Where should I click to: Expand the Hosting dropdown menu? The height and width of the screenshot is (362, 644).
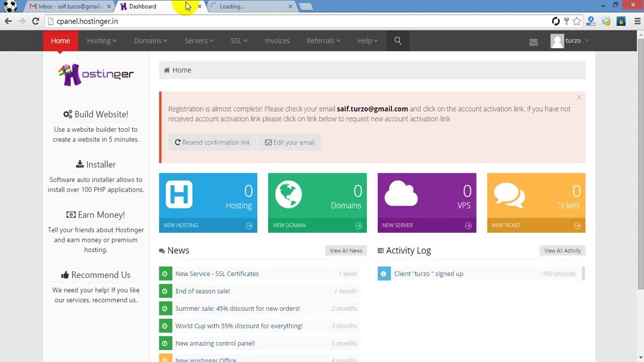102,41
